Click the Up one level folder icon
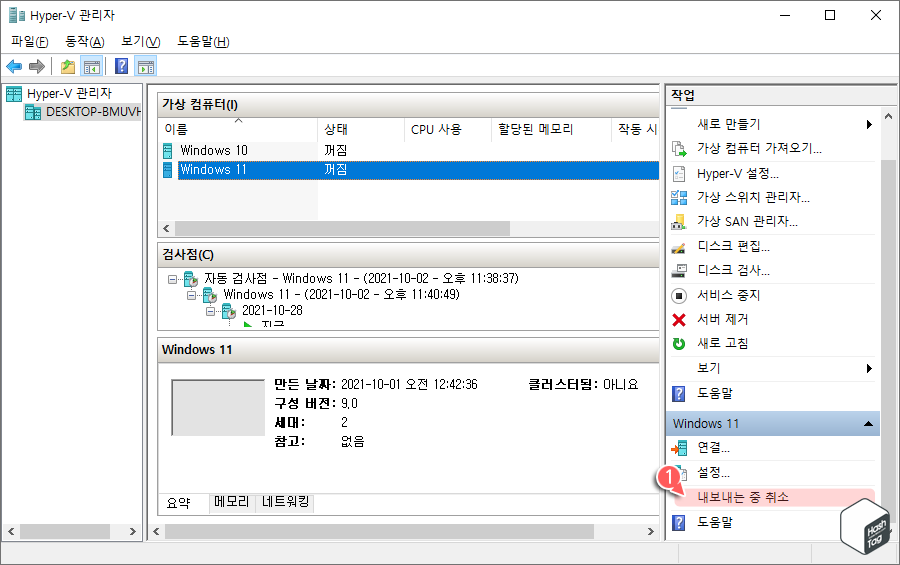900x565 pixels. click(68, 67)
